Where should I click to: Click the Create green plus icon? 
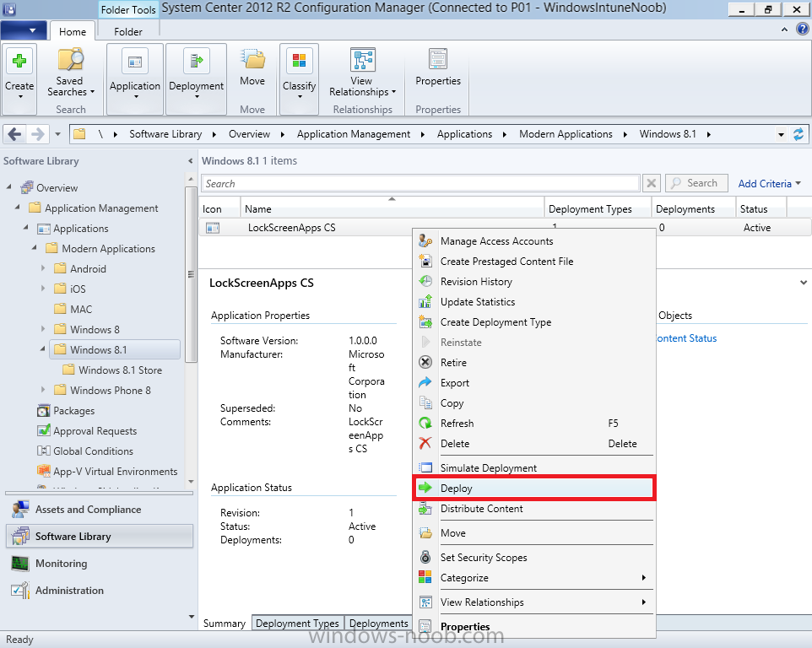[x=19, y=61]
